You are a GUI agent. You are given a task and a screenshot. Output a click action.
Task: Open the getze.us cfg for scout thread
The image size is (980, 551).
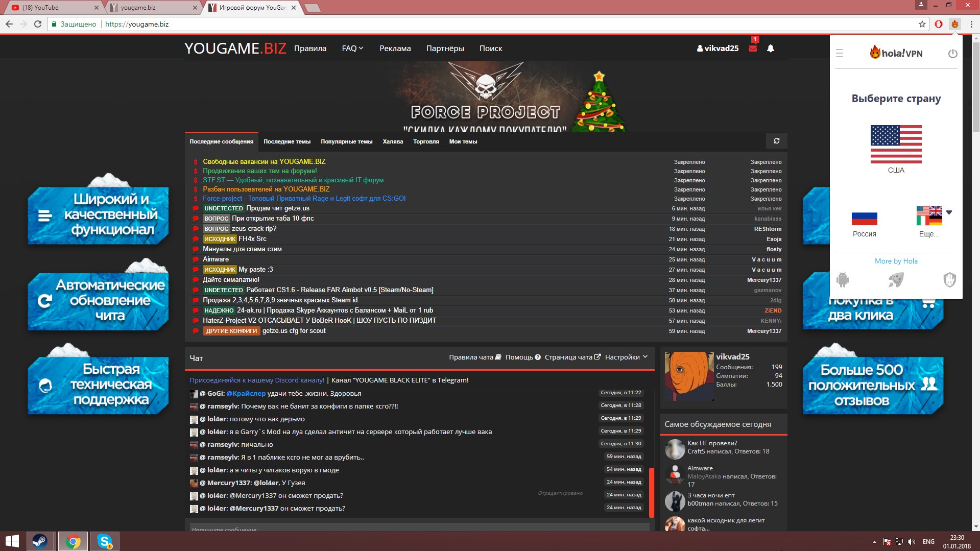point(294,331)
